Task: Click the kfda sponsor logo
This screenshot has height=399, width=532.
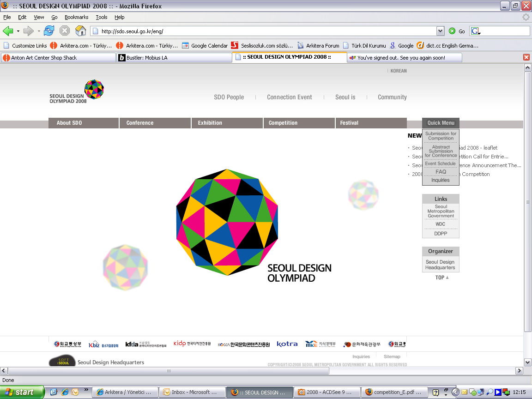Action: point(146,345)
